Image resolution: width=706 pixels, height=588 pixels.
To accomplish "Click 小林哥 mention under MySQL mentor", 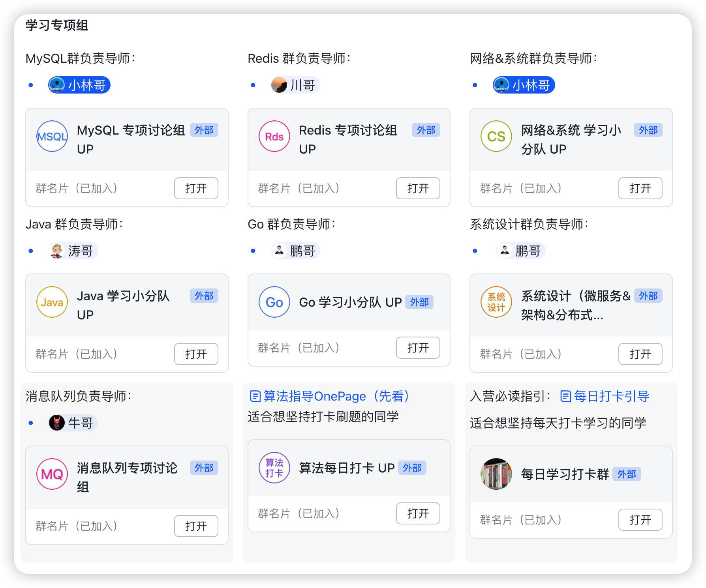I will click(79, 85).
